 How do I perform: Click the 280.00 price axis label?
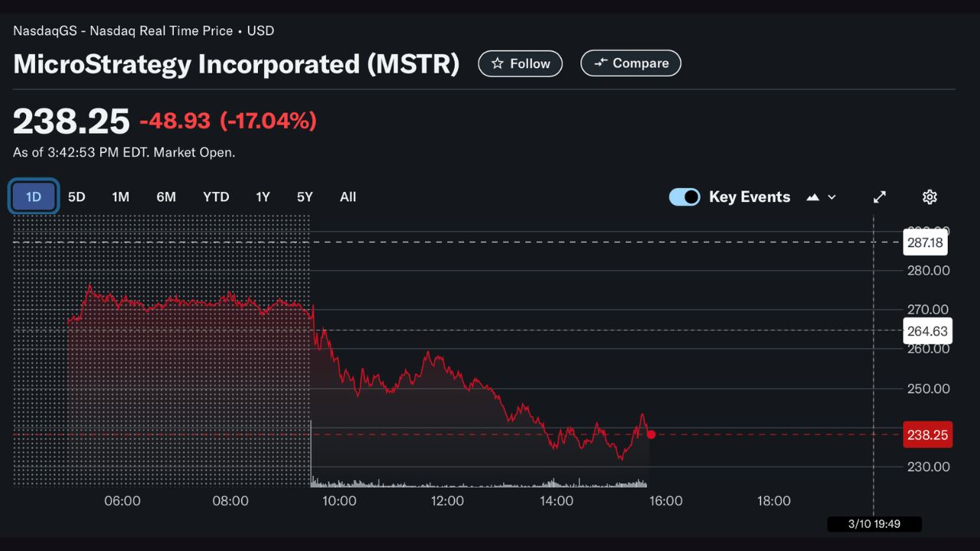[928, 270]
